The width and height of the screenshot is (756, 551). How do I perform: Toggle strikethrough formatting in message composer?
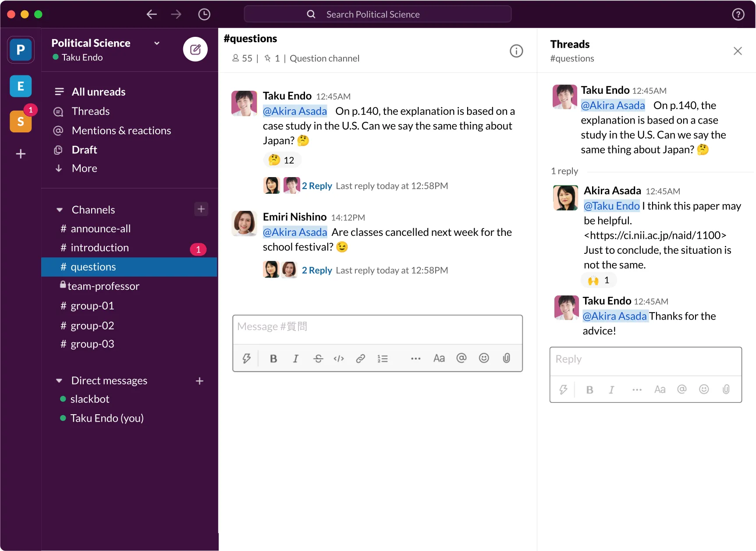pos(318,359)
